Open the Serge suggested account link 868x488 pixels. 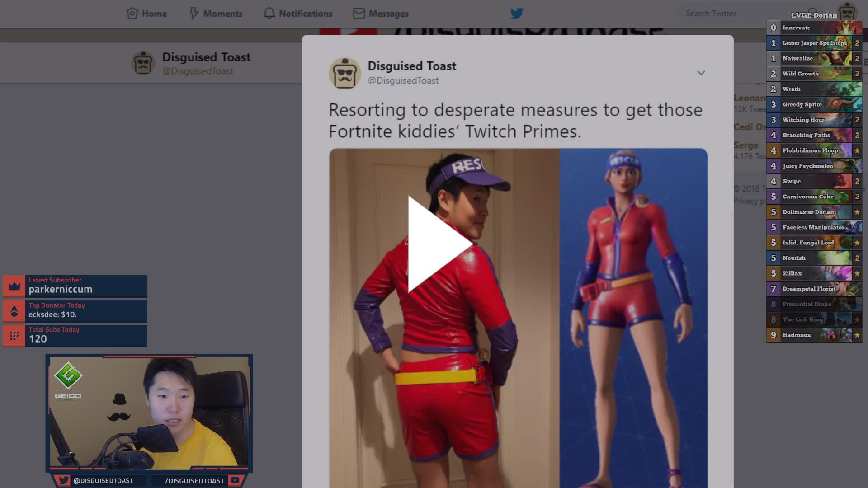click(x=746, y=145)
